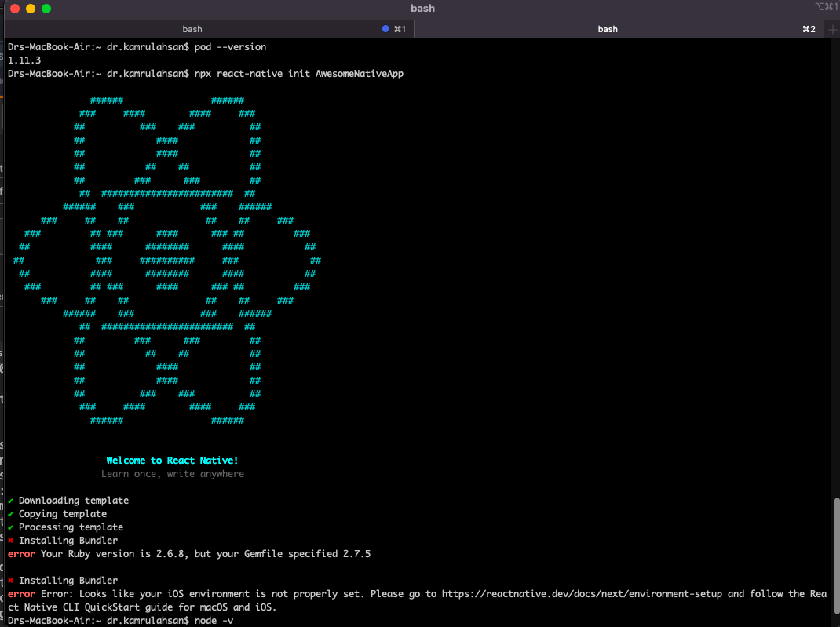The width and height of the screenshot is (840, 627).
Task: Click the blue activity dot on first tab
Action: pyautogui.click(x=385, y=29)
